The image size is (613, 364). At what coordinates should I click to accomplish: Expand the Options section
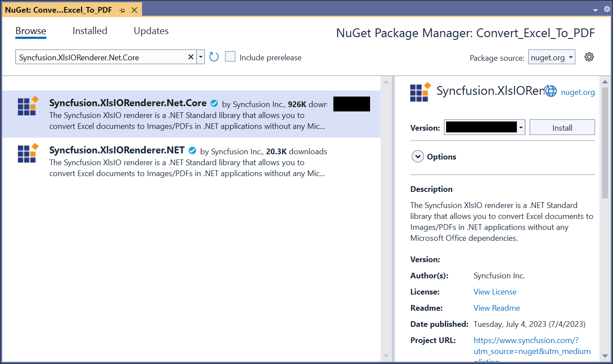(418, 156)
